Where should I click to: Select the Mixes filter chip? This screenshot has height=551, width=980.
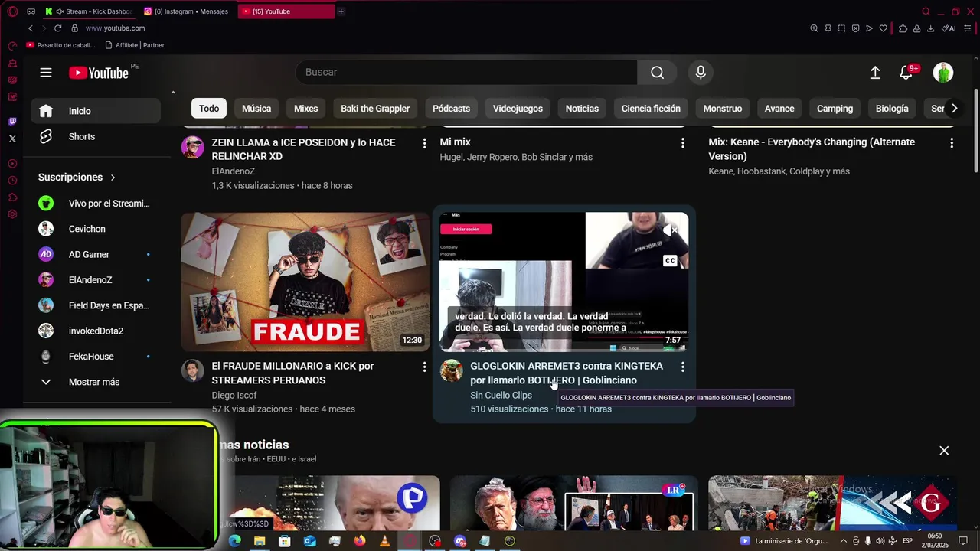[305, 109]
